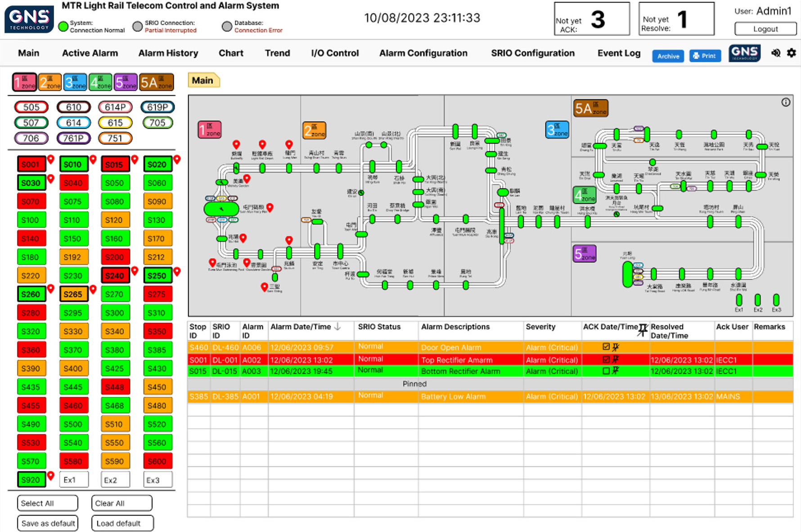Uncheck ACK checkbox for Door Open Alarm
Image resolution: width=801 pixels, height=532 pixels.
(x=606, y=347)
